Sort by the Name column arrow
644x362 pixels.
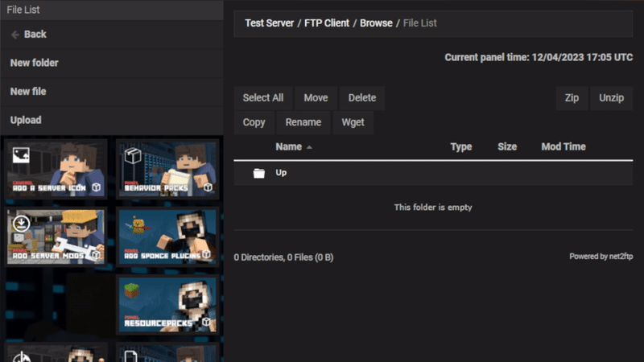(x=309, y=147)
